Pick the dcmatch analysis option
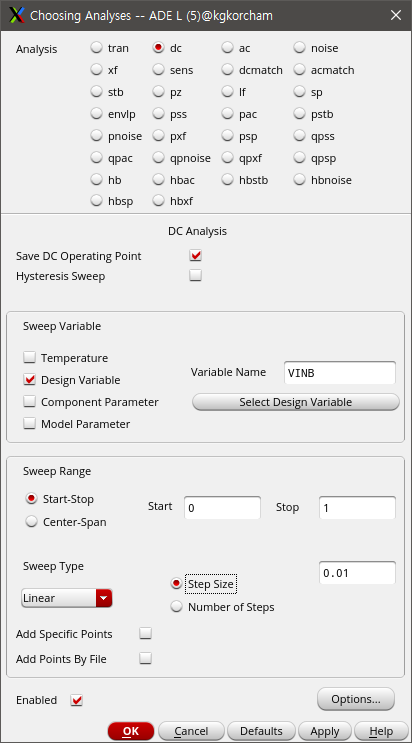Screen dimensions: 412x743 point(228,70)
